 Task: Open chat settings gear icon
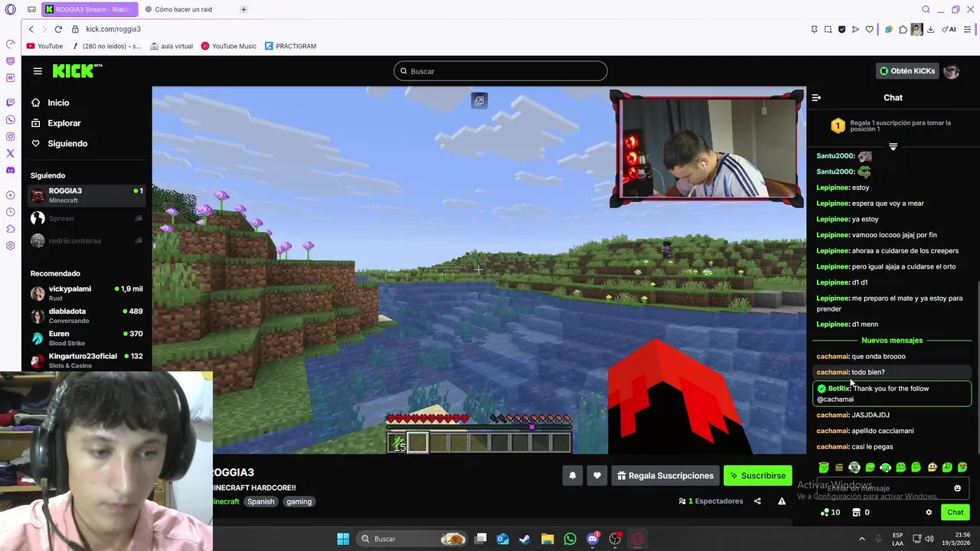(x=929, y=513)
